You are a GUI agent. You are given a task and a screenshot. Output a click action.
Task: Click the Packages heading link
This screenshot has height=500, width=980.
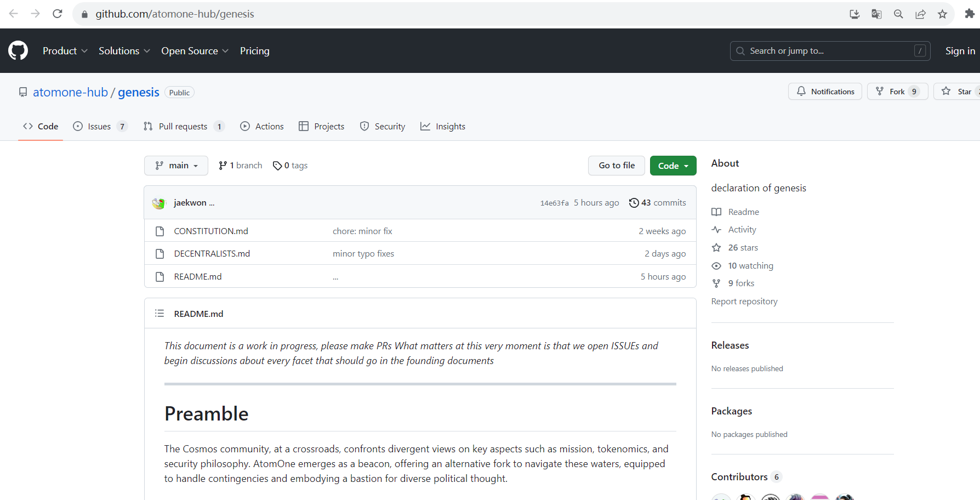pos(732,411)
